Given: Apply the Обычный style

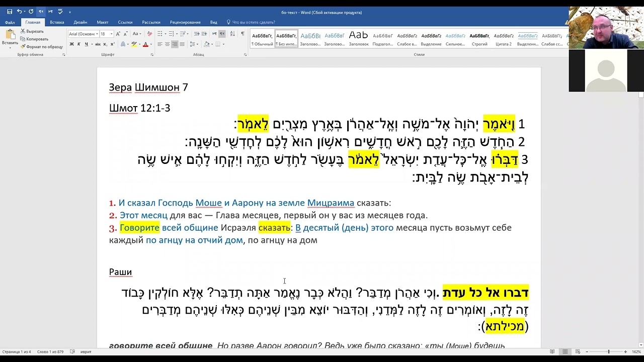Looking at the screenshot, I should click(x=262, y=39).
